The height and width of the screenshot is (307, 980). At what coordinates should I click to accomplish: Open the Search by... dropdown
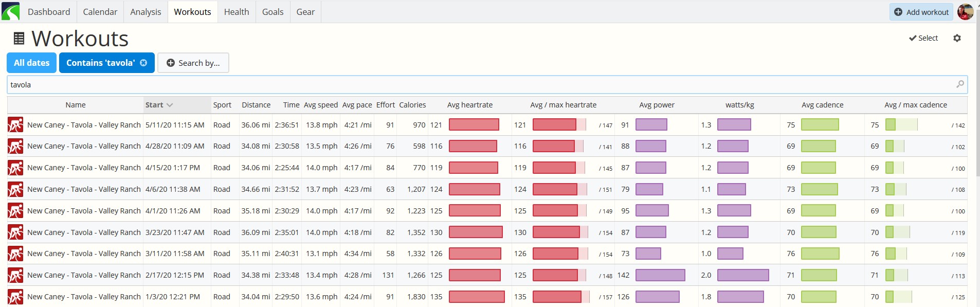point(193,63)
